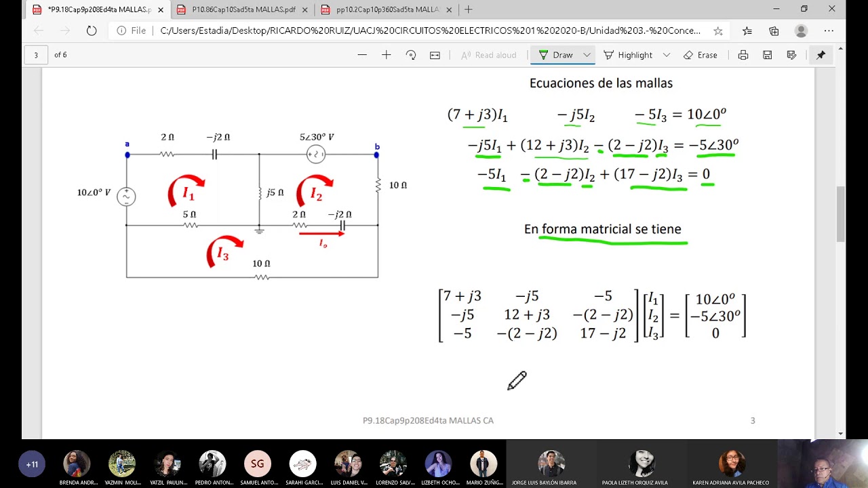This screenshot has width=868, height=488.
Task: Click the footer text P9.18Cap9p208Ed4ta MALLAS CA
Action: pyautogui.click(x=428, y=420)
